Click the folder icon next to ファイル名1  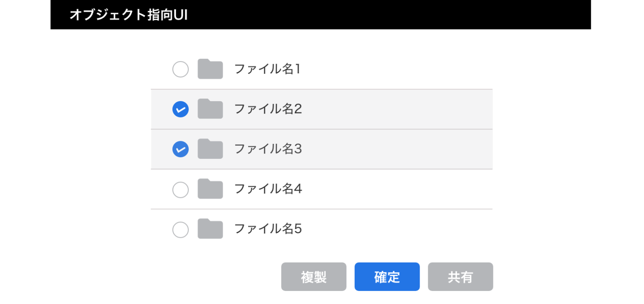pyautogui.click(x=210, y=69)
